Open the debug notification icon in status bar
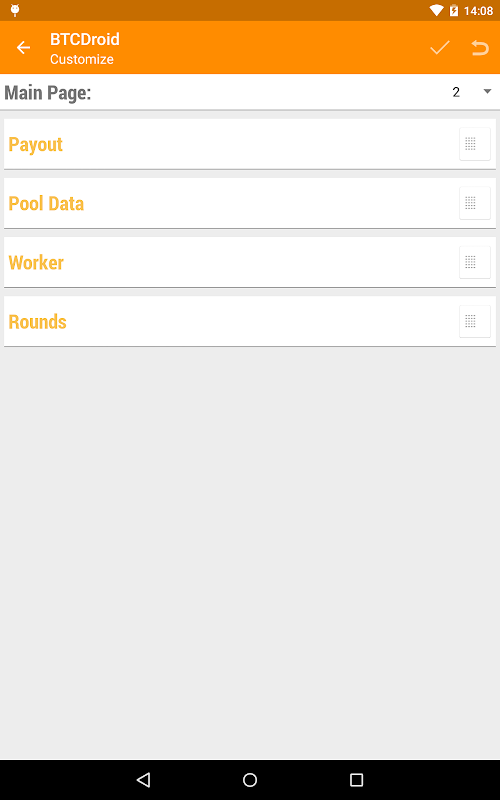The image size is (500, 800). pos(15,10)
